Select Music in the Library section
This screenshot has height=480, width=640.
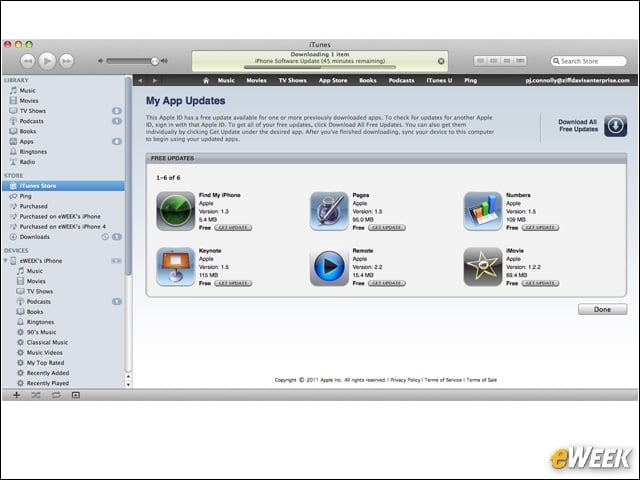(x=63, y=91)
